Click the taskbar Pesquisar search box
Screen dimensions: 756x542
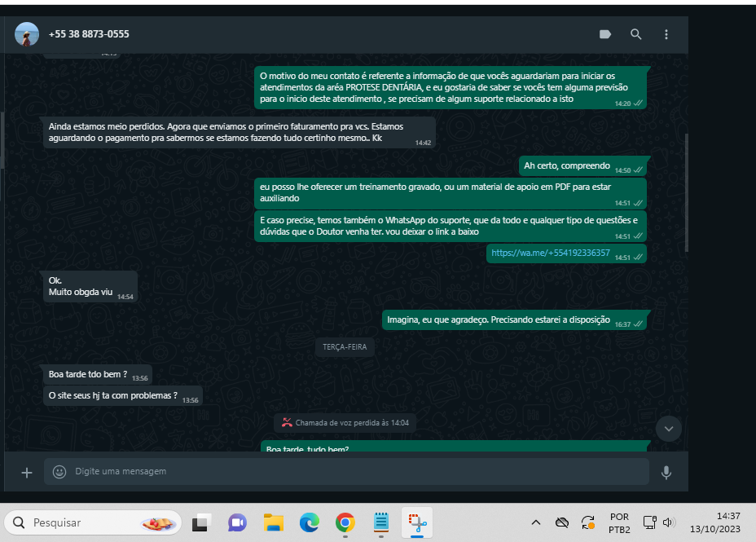(x=93, y=522)
